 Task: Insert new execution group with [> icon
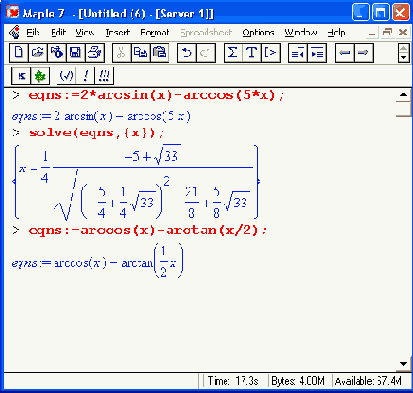(271, 53)
